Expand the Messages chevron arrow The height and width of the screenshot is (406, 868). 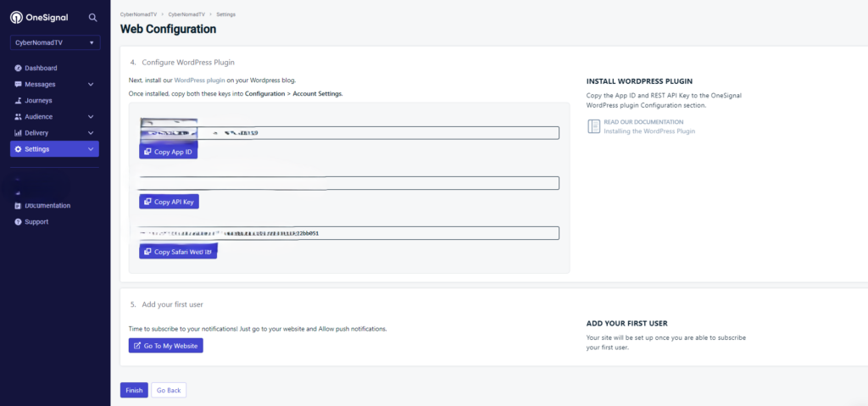pyautogui.click(x=91, y=84)
